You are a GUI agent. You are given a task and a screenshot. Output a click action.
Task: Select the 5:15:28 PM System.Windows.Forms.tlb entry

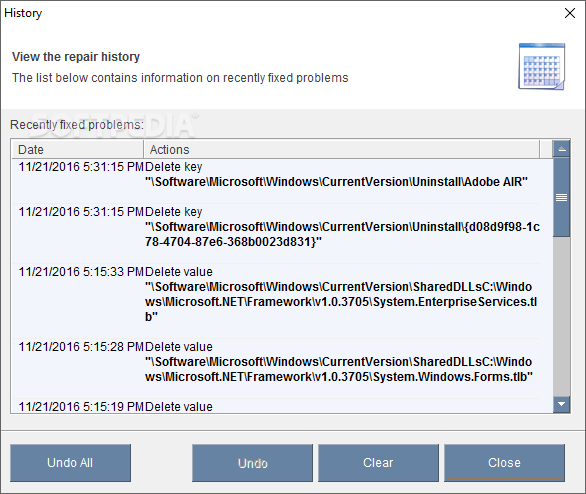(276, 369)
